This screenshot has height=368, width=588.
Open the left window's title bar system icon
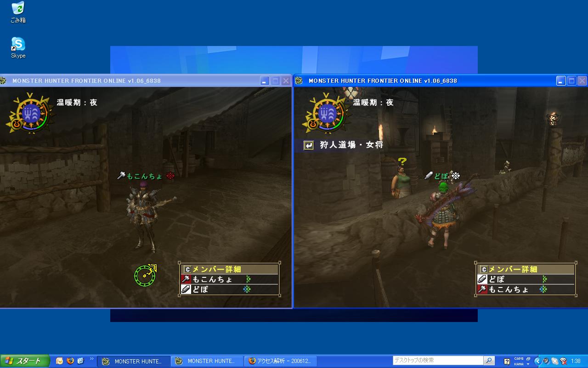pos(4,81)
